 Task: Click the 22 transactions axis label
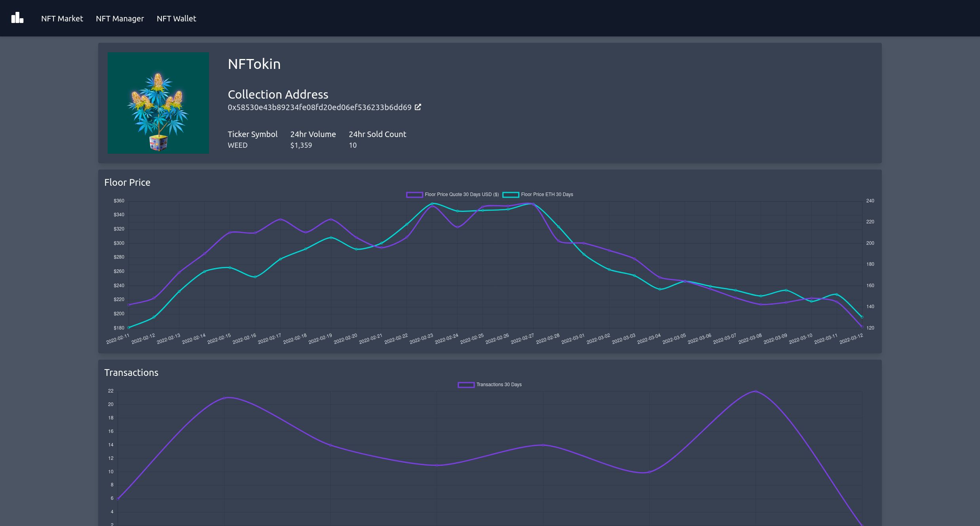coord(111,391)
